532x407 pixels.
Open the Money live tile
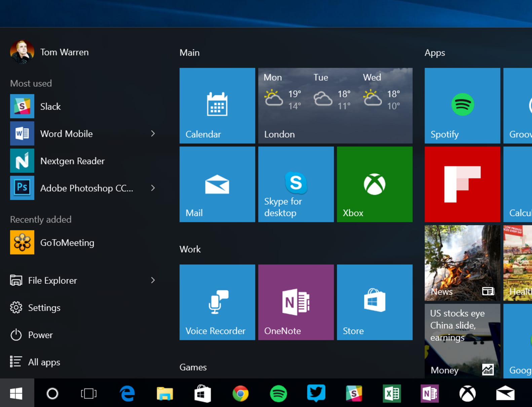[462, 341]
